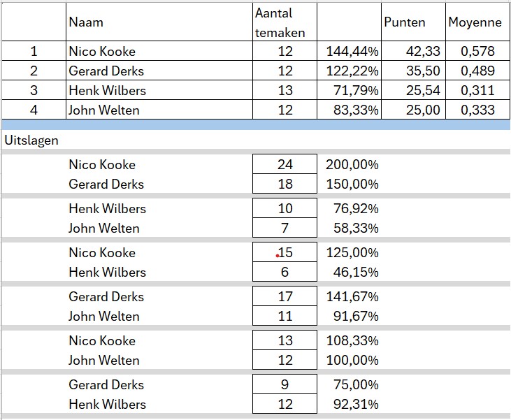Select the Uitslagen section label
The height and width of the screenshot is (420, 511).
click(x=31, y=140)
